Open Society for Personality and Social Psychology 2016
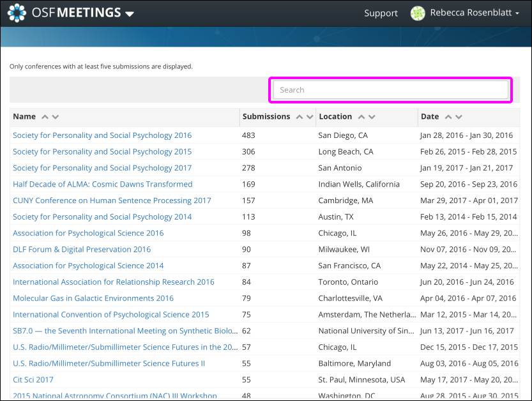Screen dimensions: 532x401 102,135
